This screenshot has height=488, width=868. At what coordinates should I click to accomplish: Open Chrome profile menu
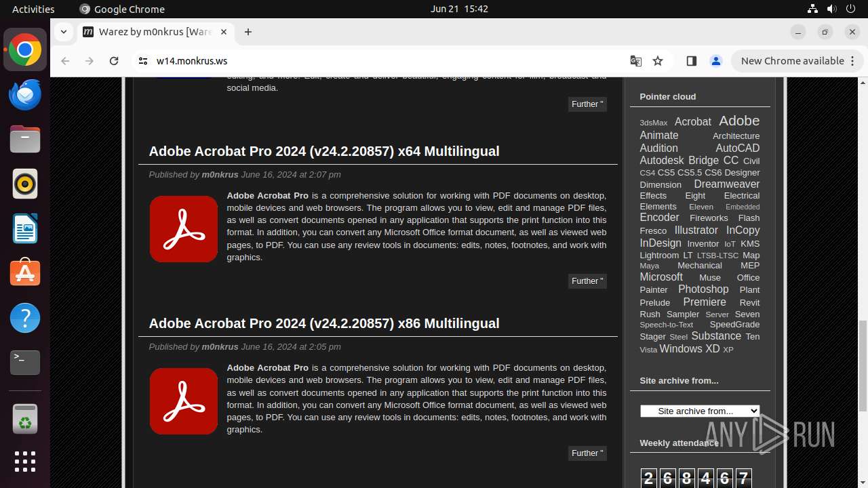click(x=715, y=61)
